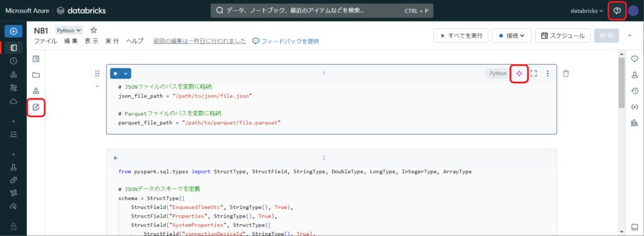
Task: Open the table of contents sidebar icon
Action: point(36,59)
